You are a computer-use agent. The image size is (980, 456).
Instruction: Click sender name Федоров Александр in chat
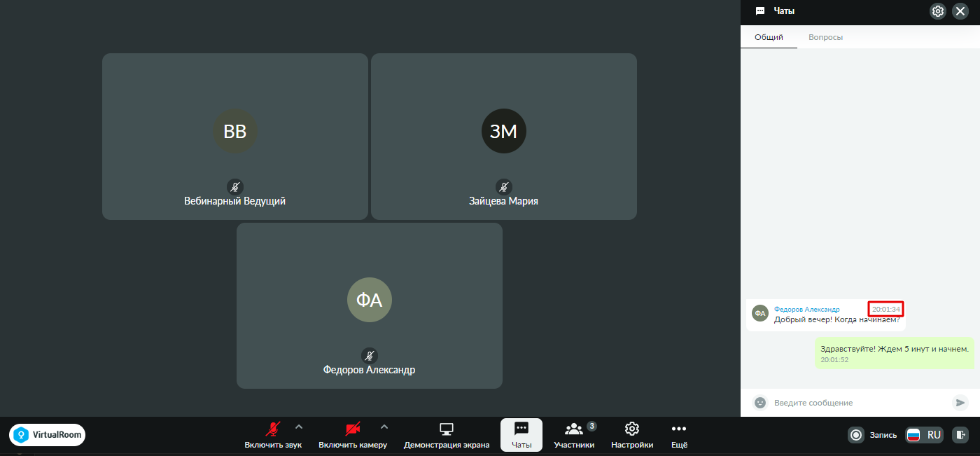[806, 310]
